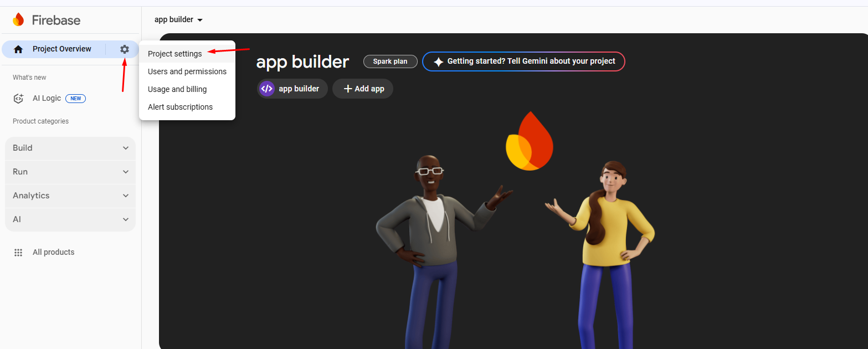Viewport: 868px width, 349px height.
Task: Click the plus icon in Add app
Action: coord(348,89)
